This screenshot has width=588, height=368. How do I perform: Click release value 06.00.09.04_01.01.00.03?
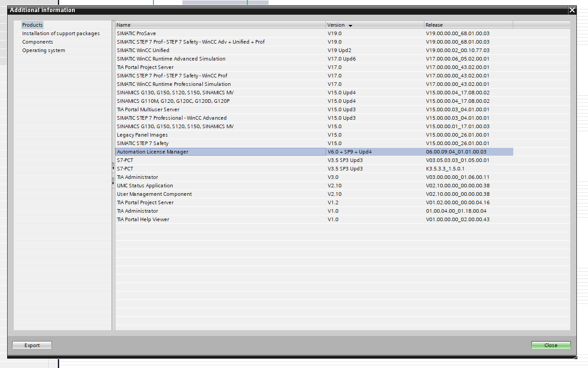tap(456, 152)
